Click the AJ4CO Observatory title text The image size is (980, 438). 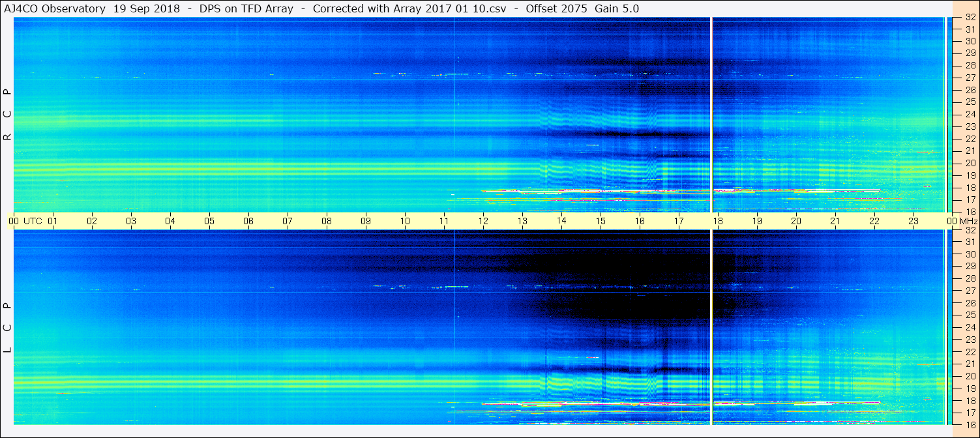[53, 8]
